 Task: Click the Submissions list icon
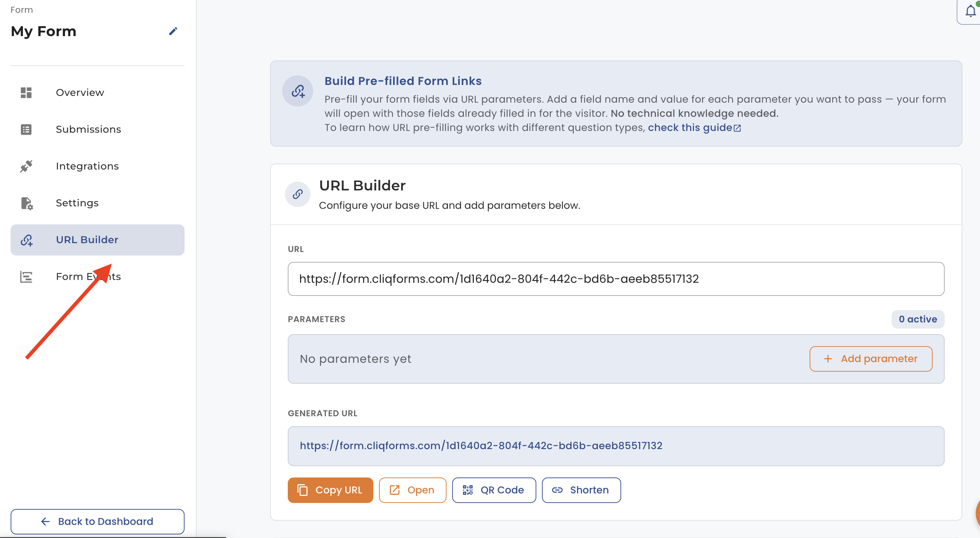tap(26, 130)
